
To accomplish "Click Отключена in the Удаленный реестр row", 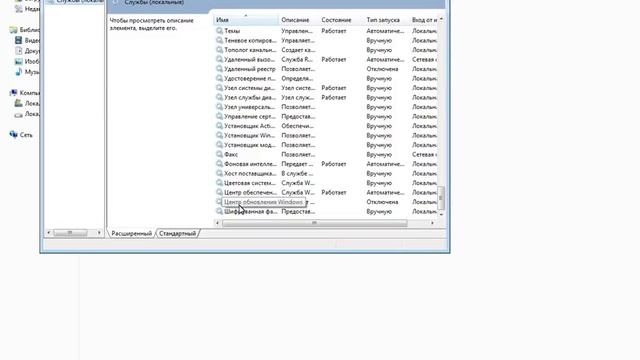I will click(x=382, y=69).
